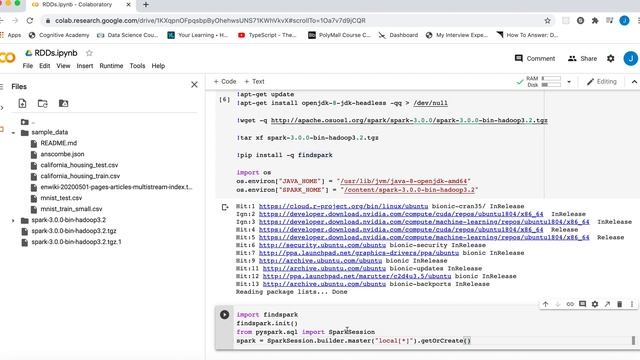The height and width of the screenshot is (360, 640).
Task: Go to parent directory folder entry
Action: 28,122
